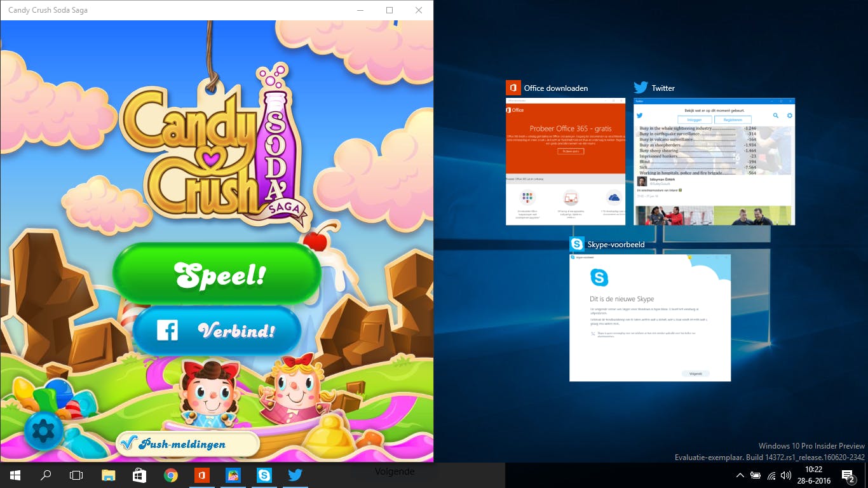This screenshot has height=488, width=868.
Task: Switch to Skype on the taskbar
Action: tap(264, 475)
